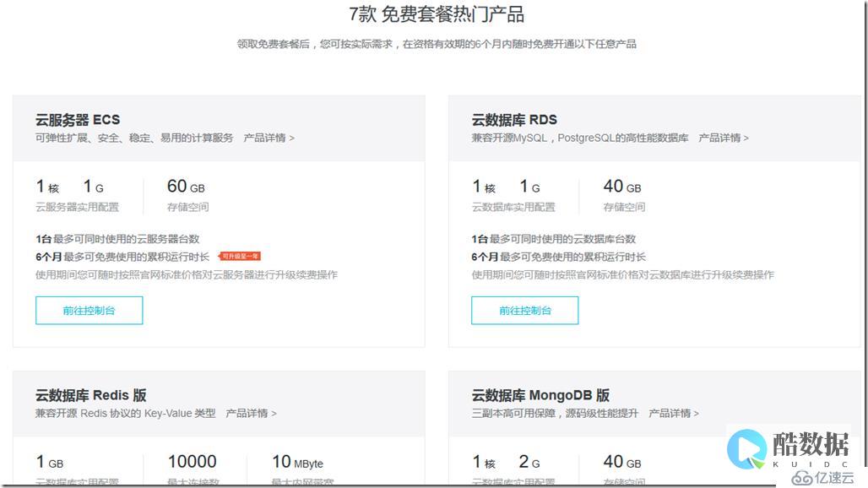Click the 云服务器进行升级续费操作 note in ECS card

pos(187,274)
